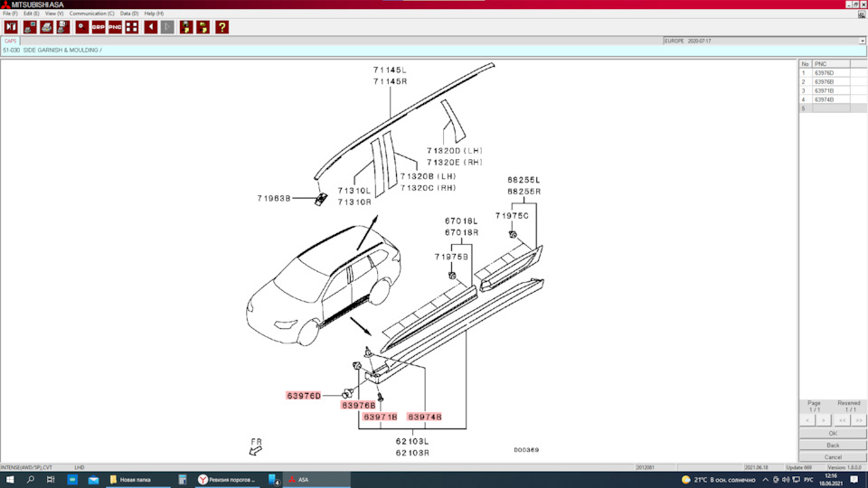Viewport: 868px width, 488px height.
Task: Click highlighted part number 63971B in diagram
Action: click(x=381, y=418)
